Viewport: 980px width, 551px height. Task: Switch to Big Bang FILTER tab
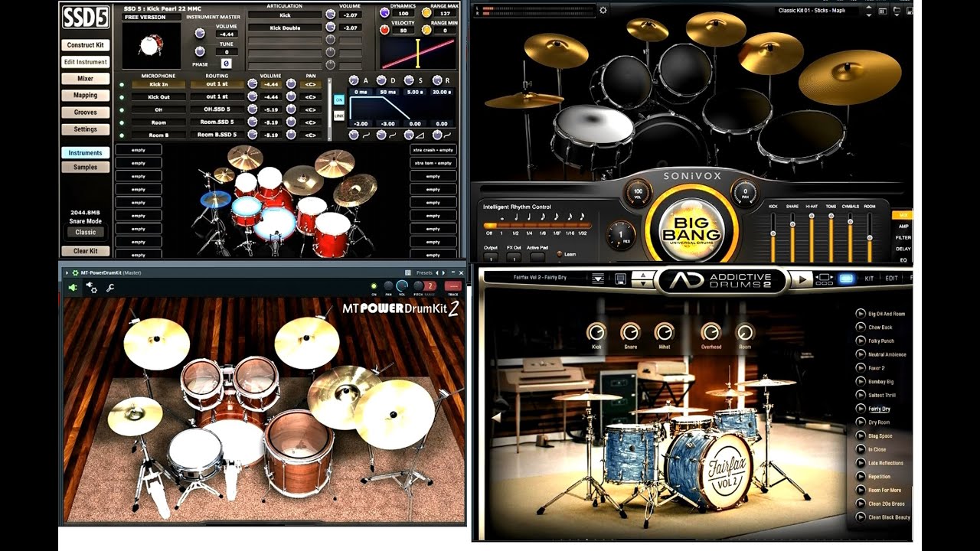pyautogui.click(x=903, y=237)
